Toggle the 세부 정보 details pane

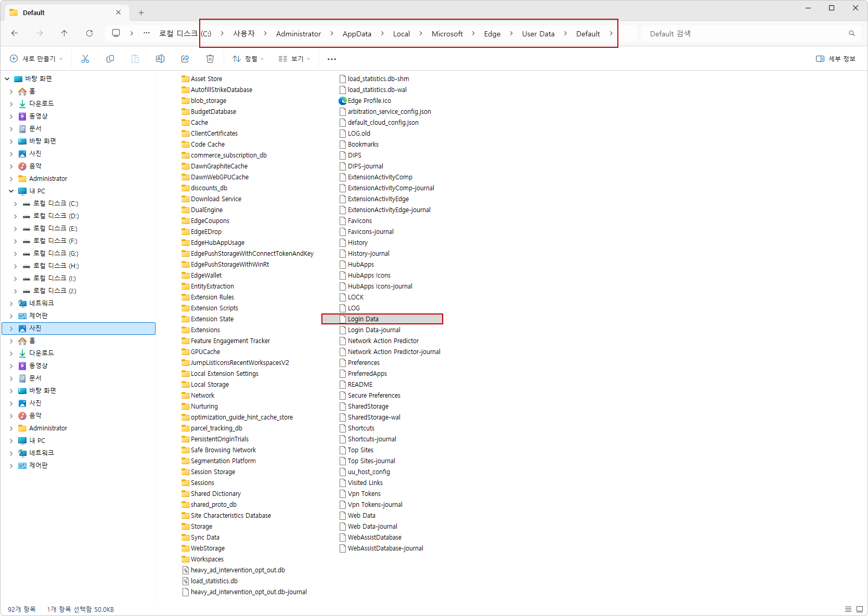click(x=836, y=59)
